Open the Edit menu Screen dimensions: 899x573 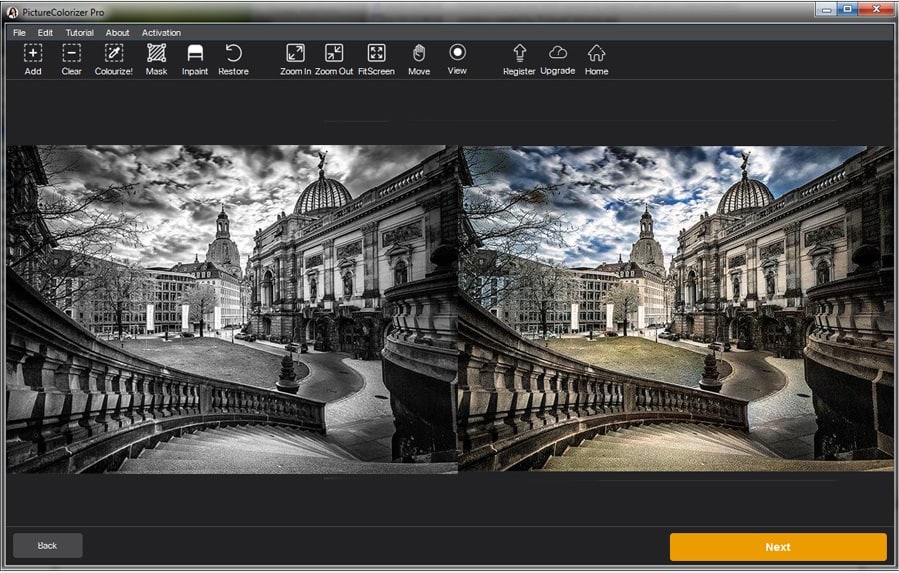45,33
